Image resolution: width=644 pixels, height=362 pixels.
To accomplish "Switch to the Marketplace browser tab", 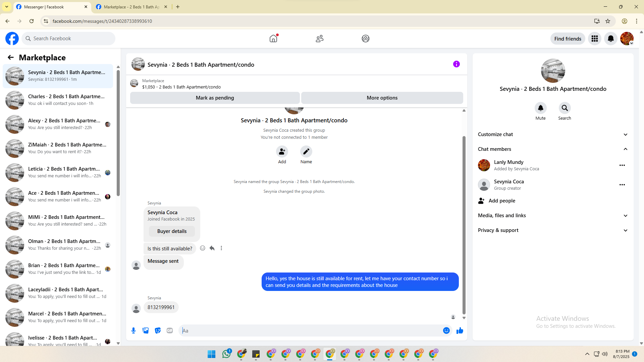I will (132, 7).
